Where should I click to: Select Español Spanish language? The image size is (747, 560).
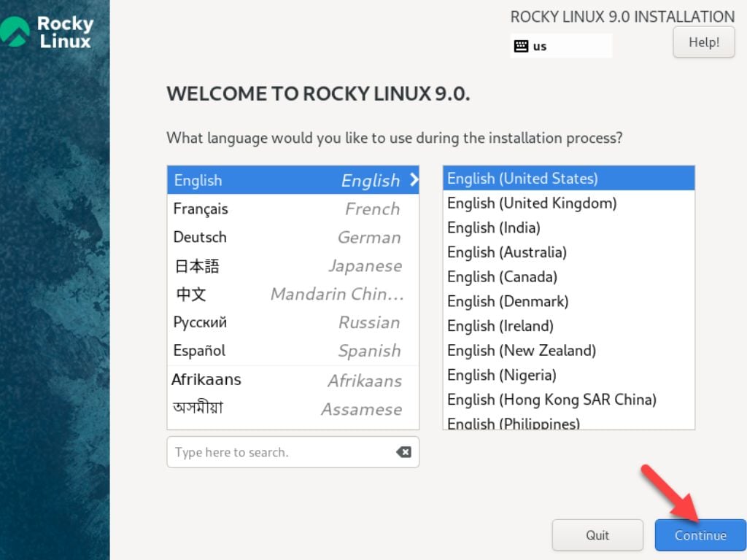point(293,351)
